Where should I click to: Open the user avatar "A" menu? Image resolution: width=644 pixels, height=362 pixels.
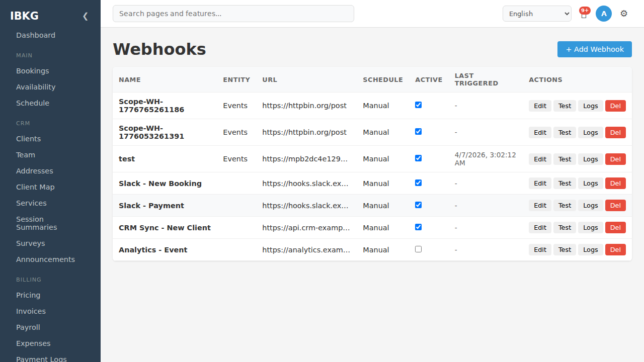[604, 14]
